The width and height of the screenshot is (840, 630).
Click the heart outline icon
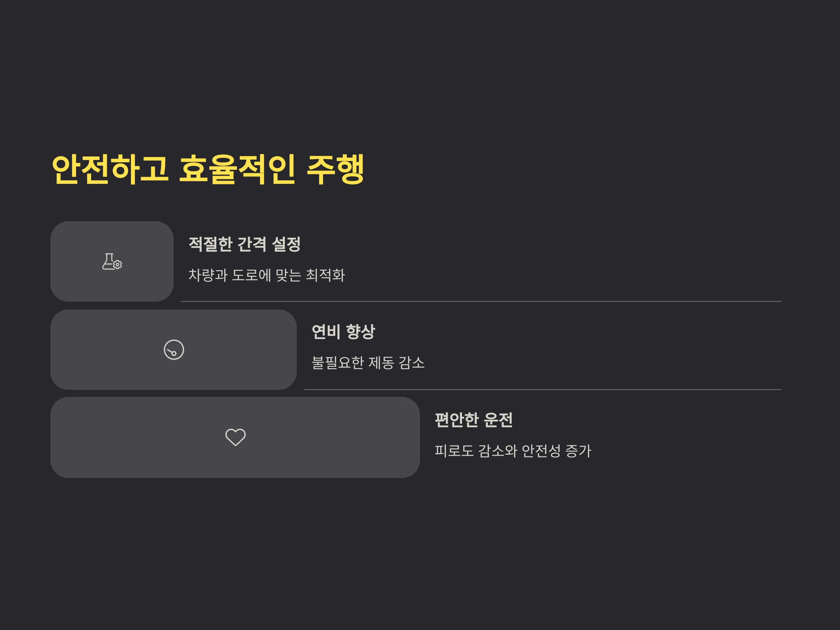[x=236, y=437]
